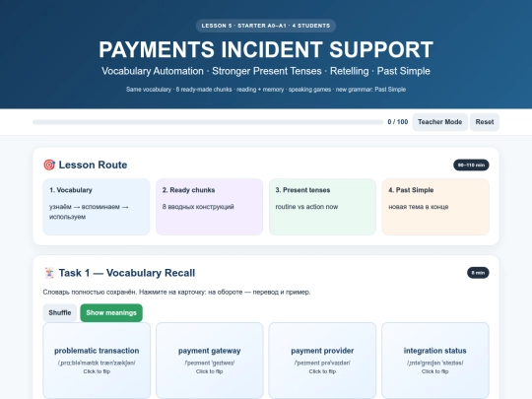Click the Vocabulary Automation subtitle line

(x=266, y=71)
